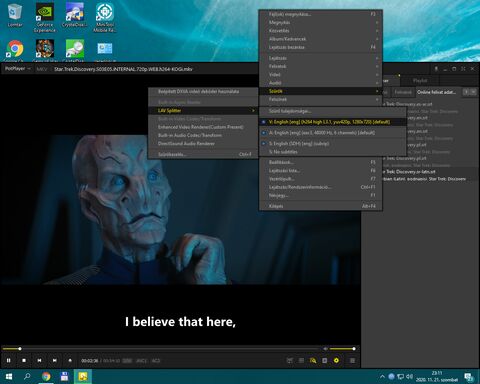Open taskbar search magnifier
This screenshot has width=480, height=384.
coord(27,377)
